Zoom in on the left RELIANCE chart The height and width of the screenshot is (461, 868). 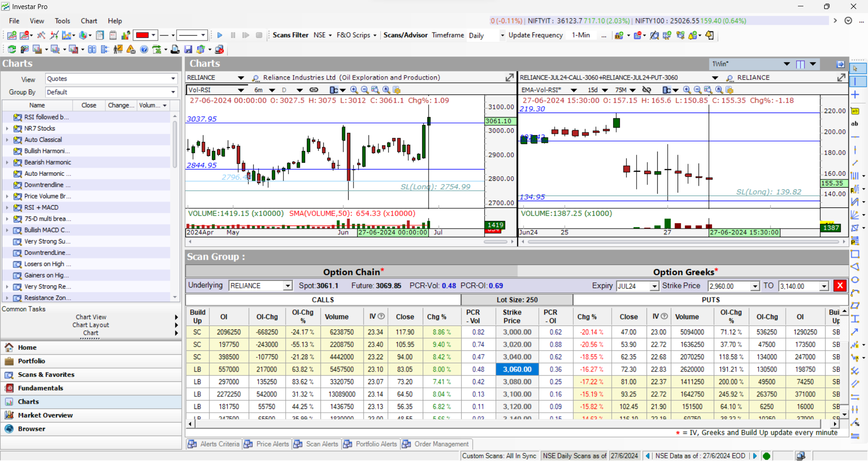click(354, 90)
